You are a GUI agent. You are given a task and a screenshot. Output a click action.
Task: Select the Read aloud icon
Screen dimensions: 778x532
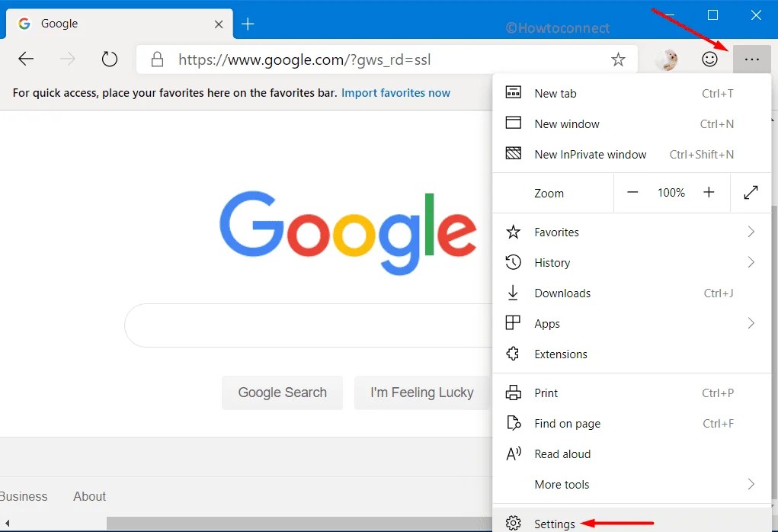pos(512,453)
